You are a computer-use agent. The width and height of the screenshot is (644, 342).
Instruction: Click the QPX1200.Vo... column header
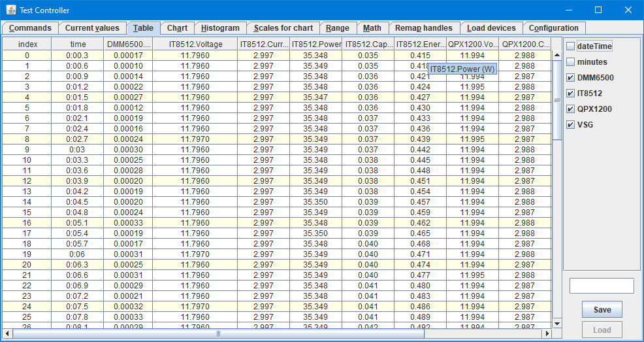click(472, 44)
